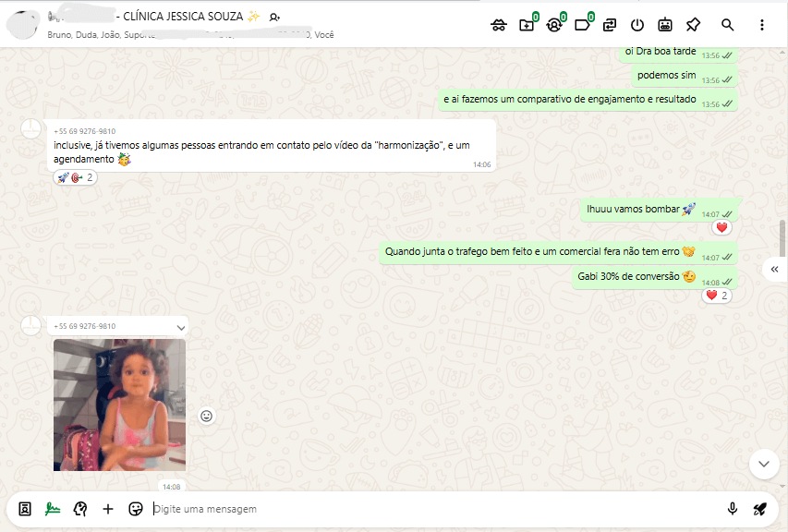This screenshot has height=532, width=788.
Task: Click the rocket icon beside microphone
Action: pos(760,509)
